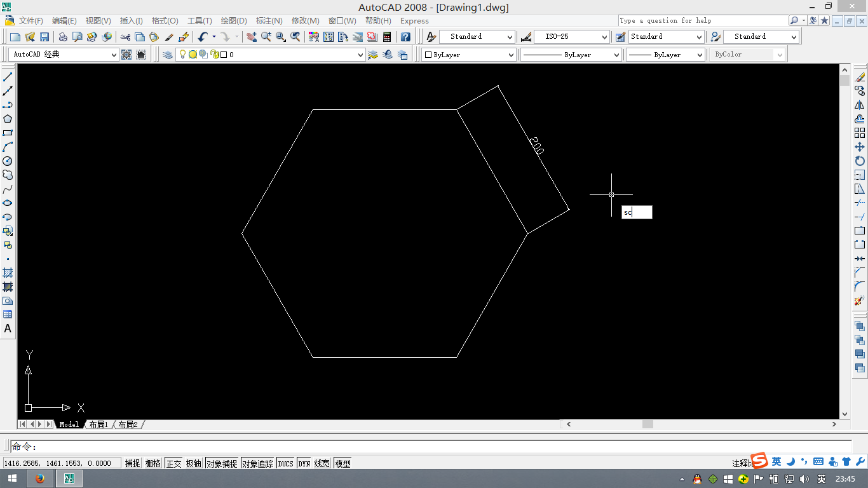This screenshot has height=488, width=868.
Task: Open the 文件(F) menu
Action: (31, 21)
